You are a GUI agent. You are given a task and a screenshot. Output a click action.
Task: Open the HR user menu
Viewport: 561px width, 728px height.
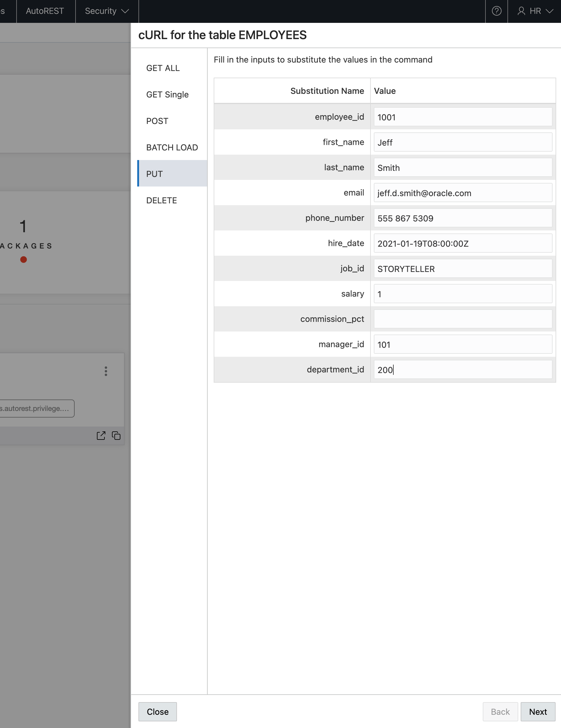pyautogui.click(x=535, y=11)
